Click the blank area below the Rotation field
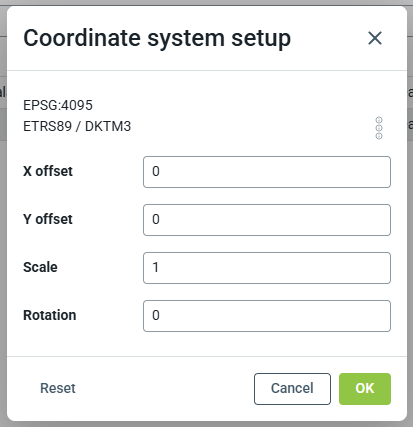Image resolution: width=413 pixels, height=427 pixels. tap(207, 344)
